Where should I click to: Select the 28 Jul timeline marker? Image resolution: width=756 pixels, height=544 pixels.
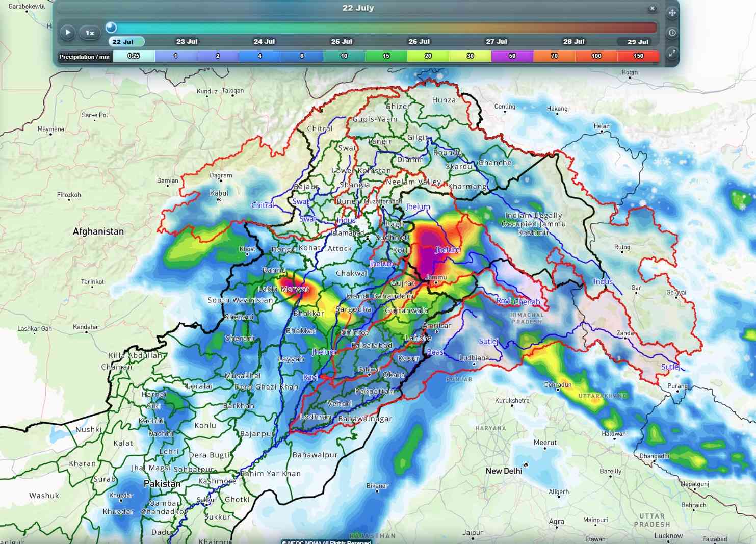pyautogui.click(x=573, y=42)
